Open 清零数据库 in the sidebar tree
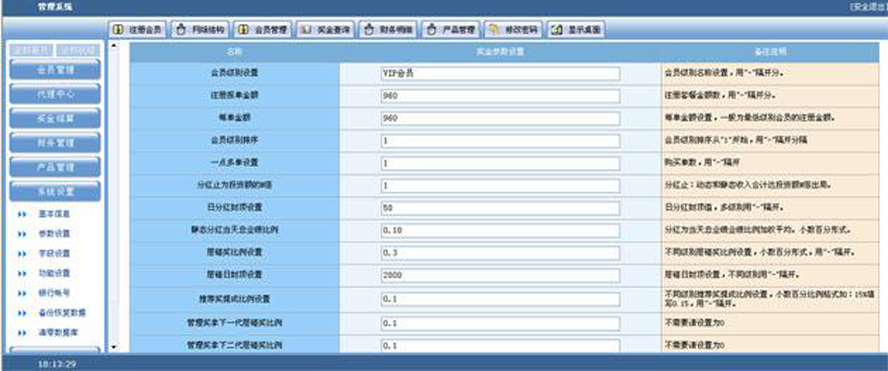This screenshot has height=371, width=888. (x=58, y=332)
